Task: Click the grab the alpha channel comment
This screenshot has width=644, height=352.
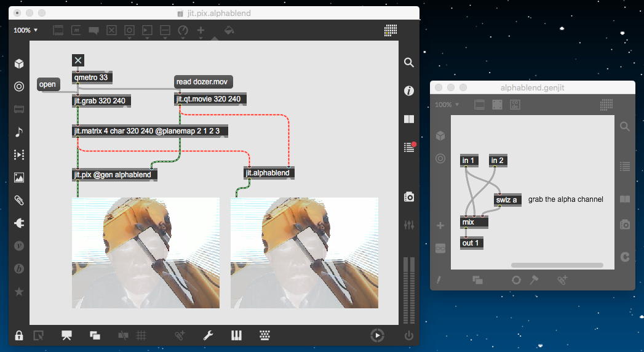Action: tap(565, 199)
